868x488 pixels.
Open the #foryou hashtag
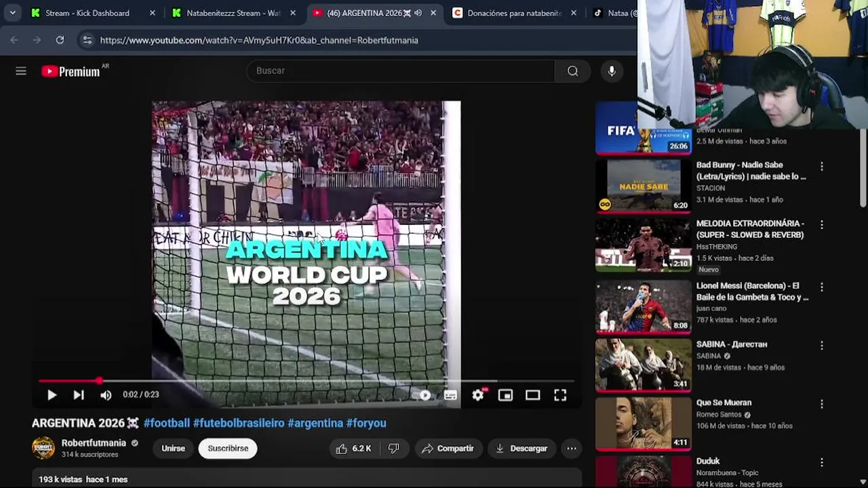click(x=366, y=423)
